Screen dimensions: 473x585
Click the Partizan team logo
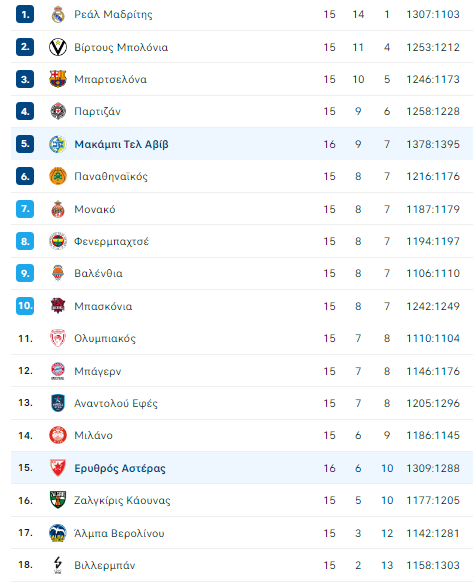tap(58, 111)
